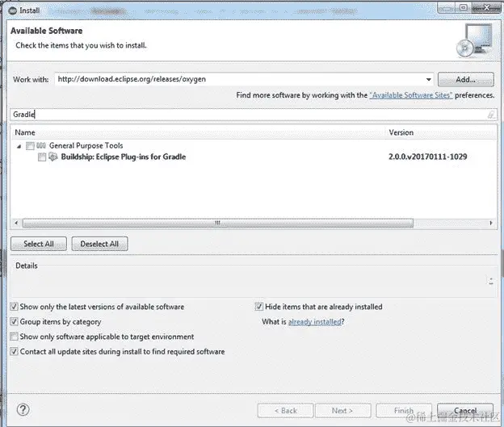504x427 pixels.
Task: Open the Work with dropdown arrow
Action: (x=428, y=79)
